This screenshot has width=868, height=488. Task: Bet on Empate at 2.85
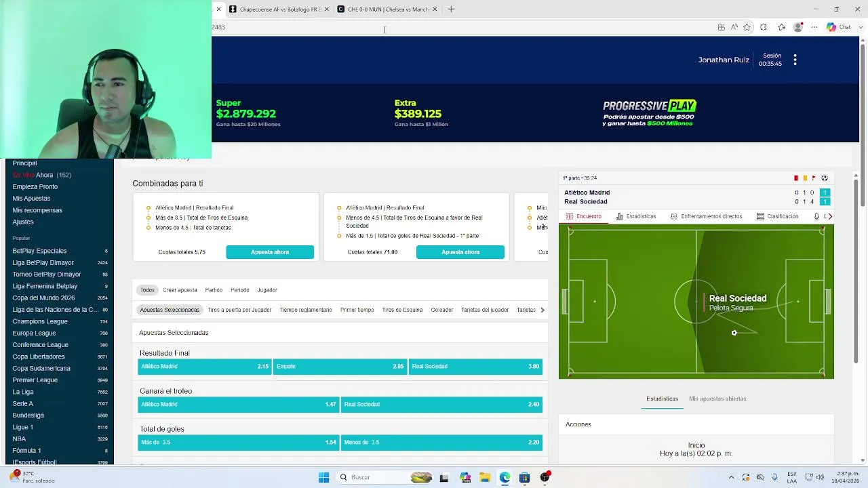(340, 367)
